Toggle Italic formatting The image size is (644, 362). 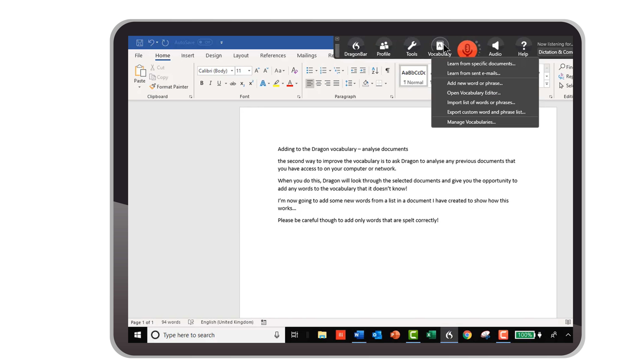[x=210, y=83]
